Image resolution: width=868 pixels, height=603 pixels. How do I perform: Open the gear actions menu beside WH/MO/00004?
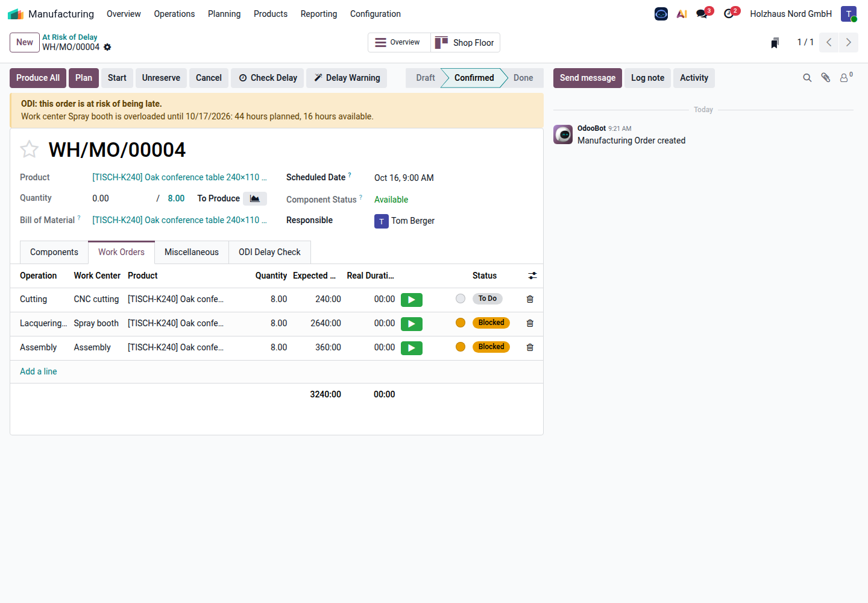click(x=107, y=47)
